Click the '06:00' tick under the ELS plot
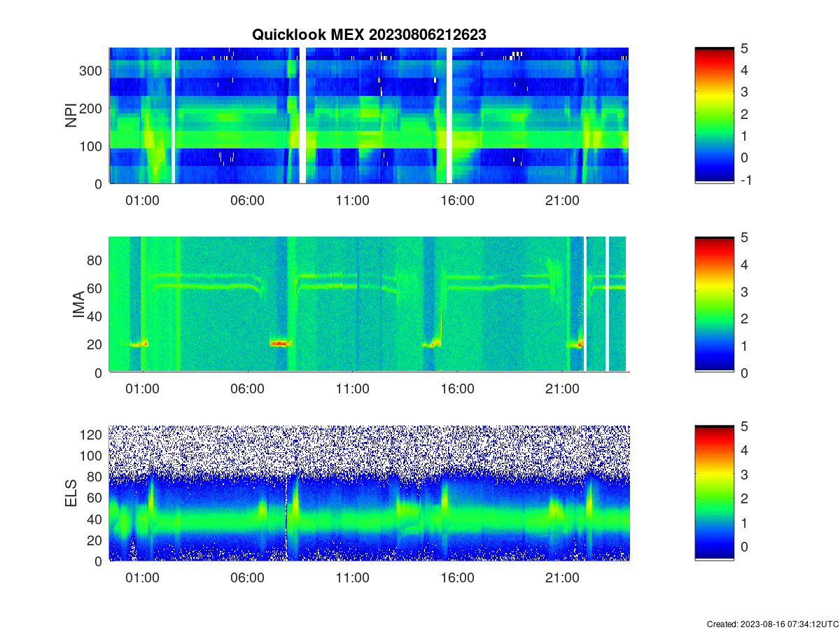Image resolution: width=840 pixels, height=630 pixels. (x=248, y=577)
